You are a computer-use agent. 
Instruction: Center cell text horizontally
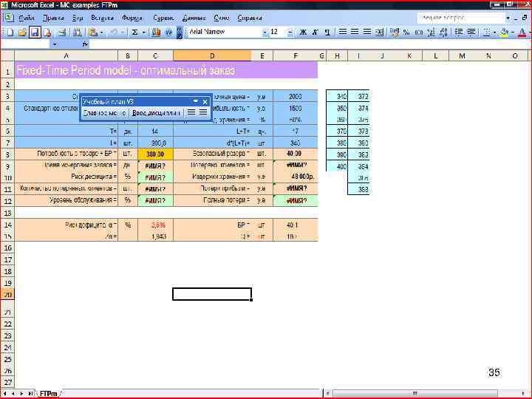[355, 33]
